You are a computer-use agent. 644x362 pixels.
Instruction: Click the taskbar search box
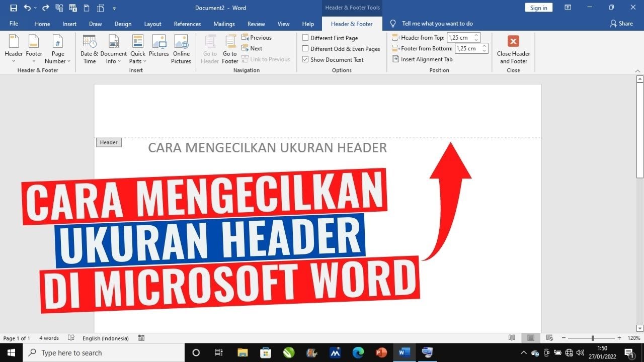pos(104,353)
